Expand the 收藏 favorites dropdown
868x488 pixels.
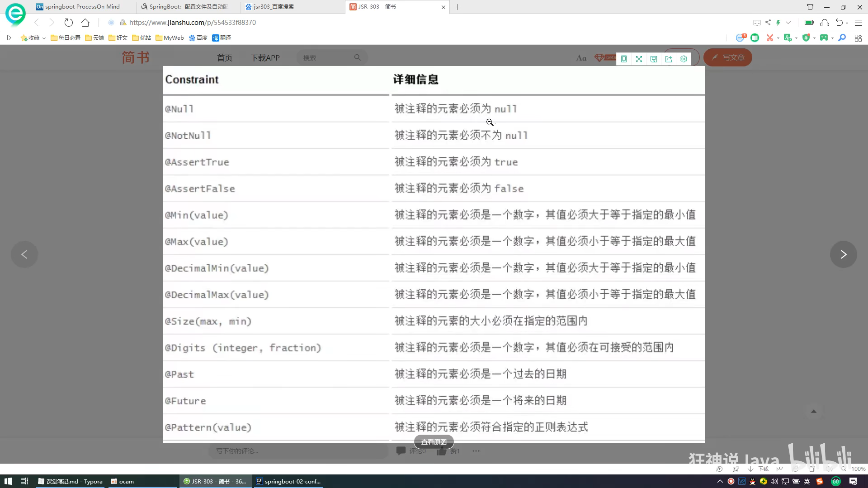click(44, 38)
